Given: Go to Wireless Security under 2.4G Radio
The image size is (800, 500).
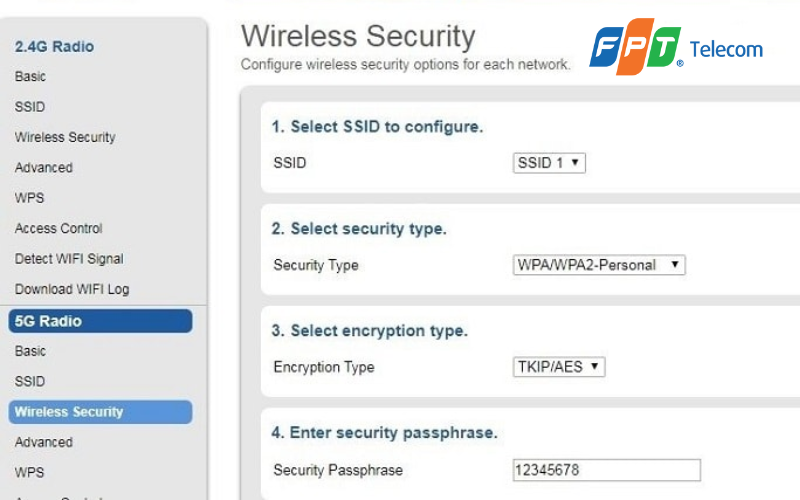Looking at the screenshot, I should [65, 137].
